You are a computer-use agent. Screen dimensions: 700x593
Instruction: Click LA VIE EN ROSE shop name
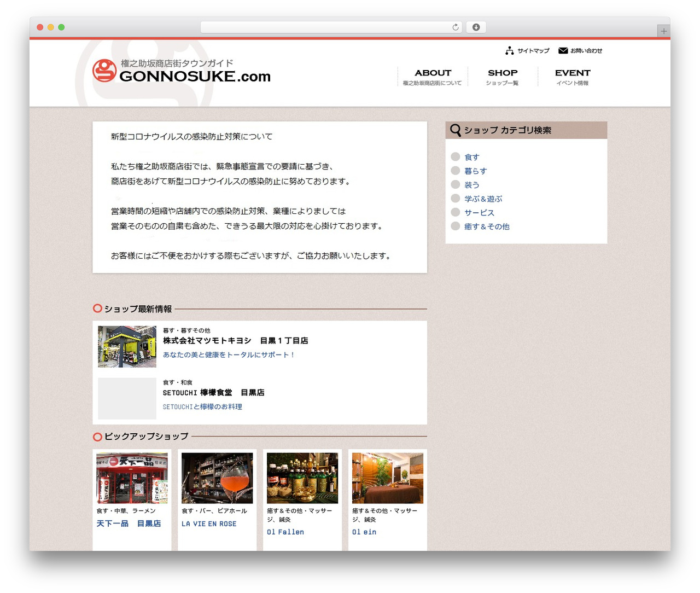pos(209,524)
